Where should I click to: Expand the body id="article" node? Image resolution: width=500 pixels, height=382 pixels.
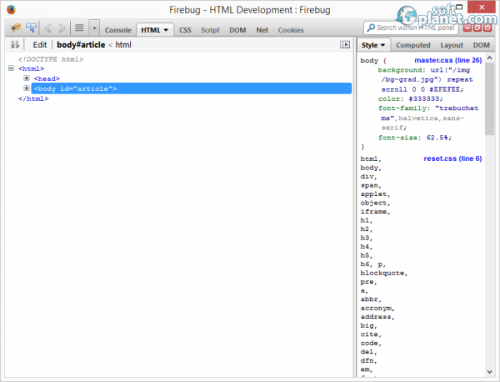pyautogui.click(x=26, y=88)
